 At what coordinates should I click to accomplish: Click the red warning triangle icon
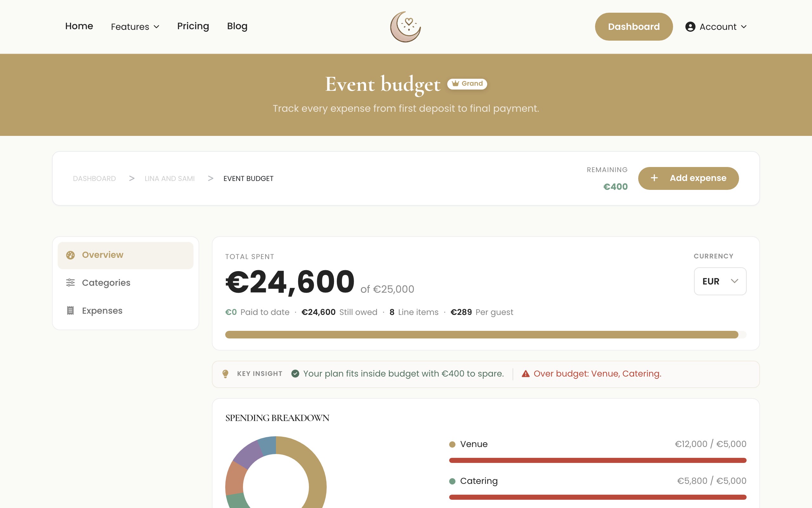click(526, 374)
